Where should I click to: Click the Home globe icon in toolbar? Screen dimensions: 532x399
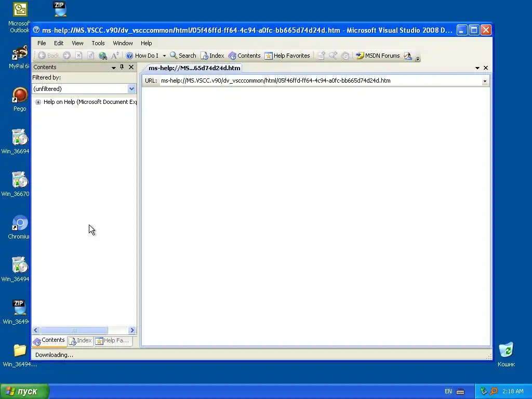pyautogui.click(x=102, y=56)
